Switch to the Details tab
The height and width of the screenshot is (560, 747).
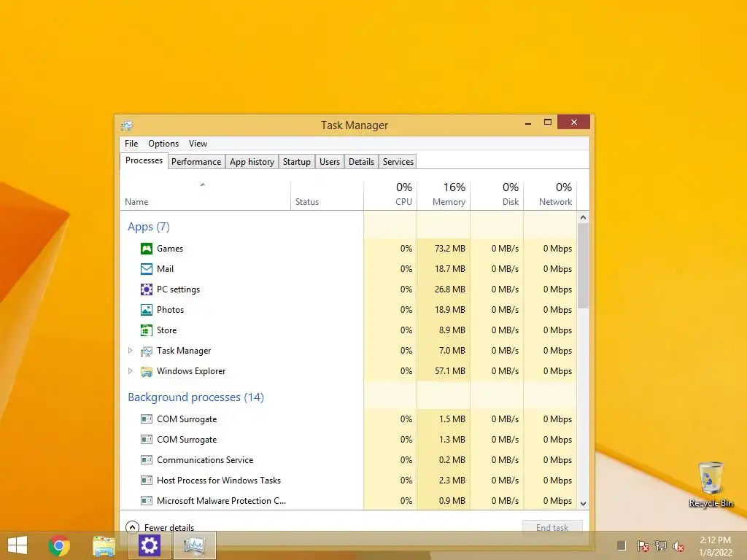click(x=362, y=162)
